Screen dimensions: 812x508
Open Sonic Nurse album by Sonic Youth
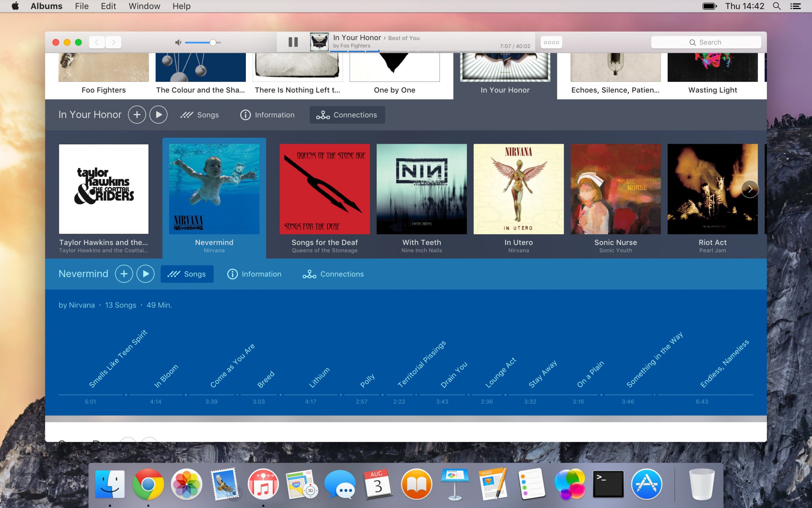tap(616, 189)
